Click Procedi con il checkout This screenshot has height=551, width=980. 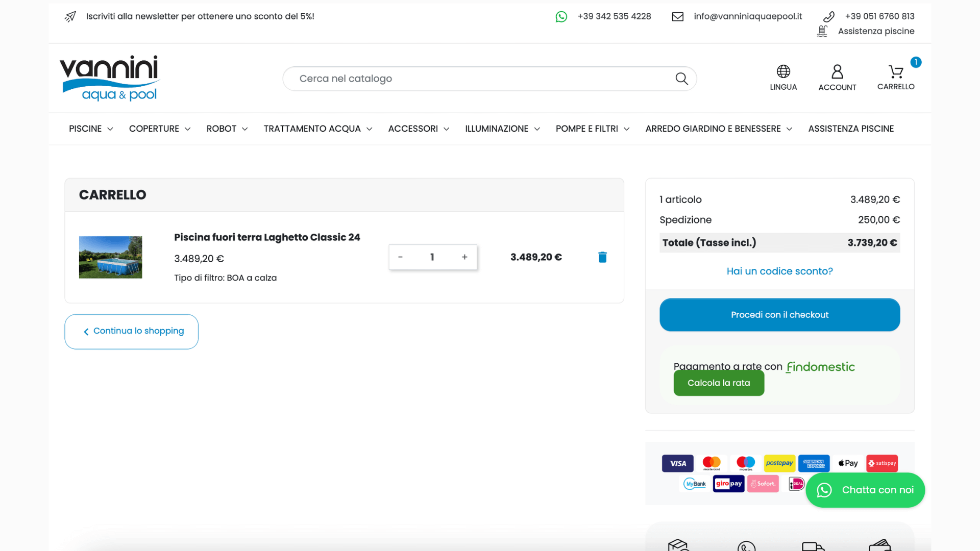[x=779, y=315]
